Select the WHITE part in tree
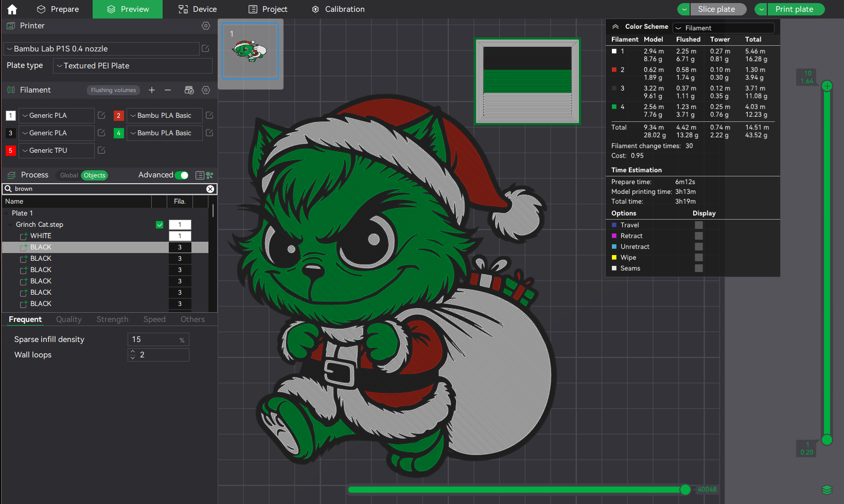The image size is (844, 504). [41, 236]
